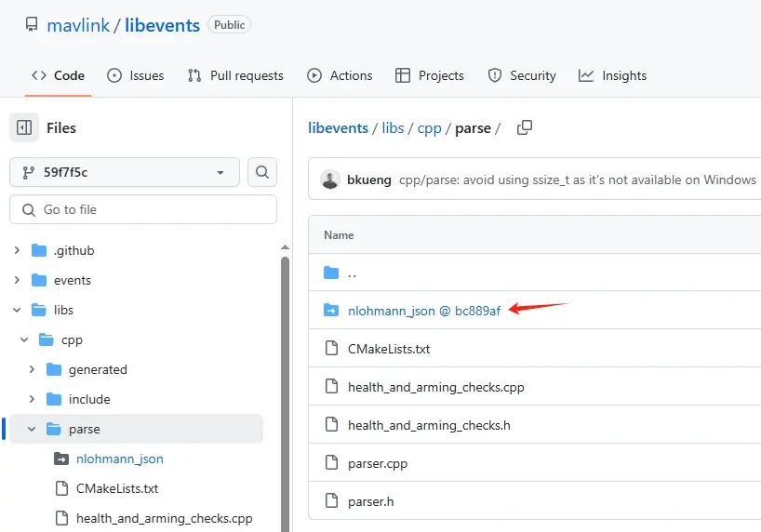Click the nlohmann_json submodule folder icon
Screen dimensions: 761x532
(x=331, y=311)
